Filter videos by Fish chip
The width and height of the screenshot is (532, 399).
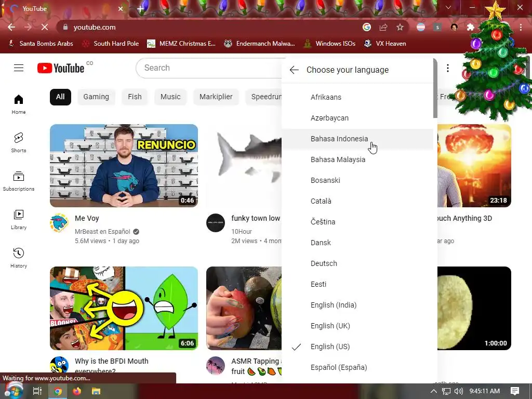tap(135, 97)
